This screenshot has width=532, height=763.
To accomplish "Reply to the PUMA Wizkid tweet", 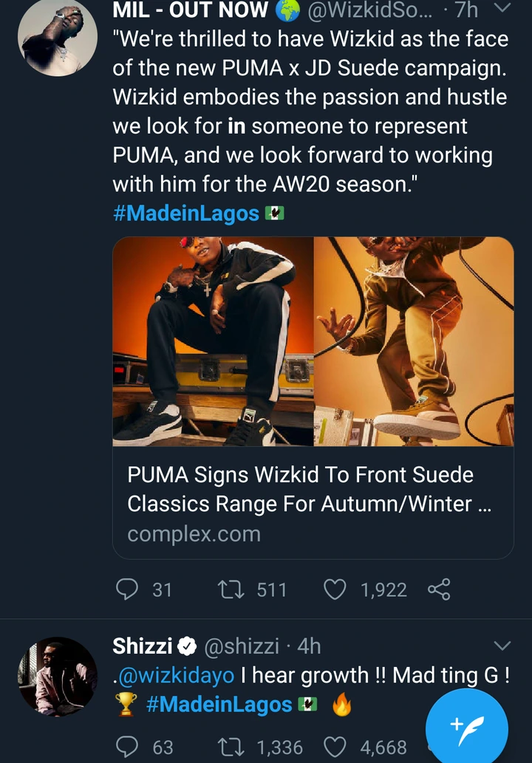I will point(129,589).
